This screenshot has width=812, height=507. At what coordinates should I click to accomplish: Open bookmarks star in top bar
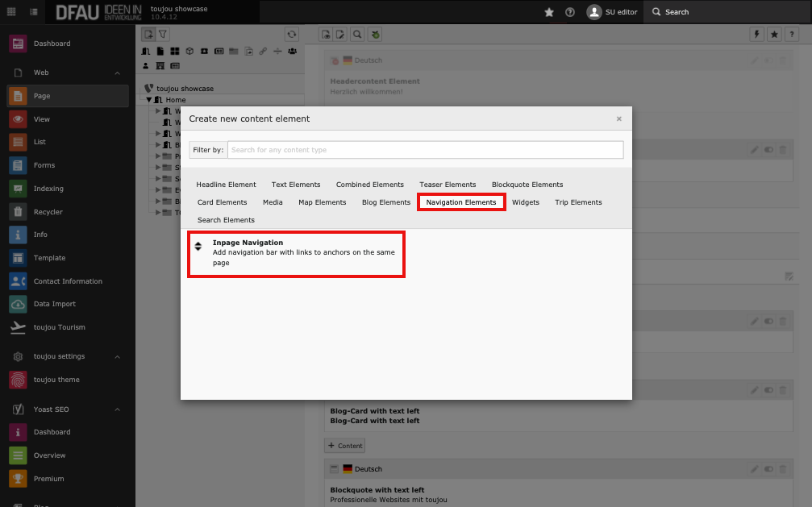[549, 12]
